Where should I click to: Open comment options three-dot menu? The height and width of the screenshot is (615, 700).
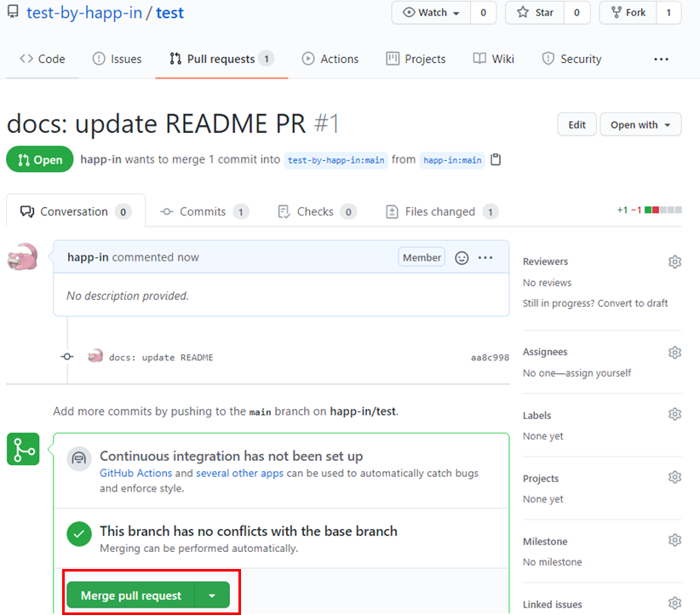point(485,258)
